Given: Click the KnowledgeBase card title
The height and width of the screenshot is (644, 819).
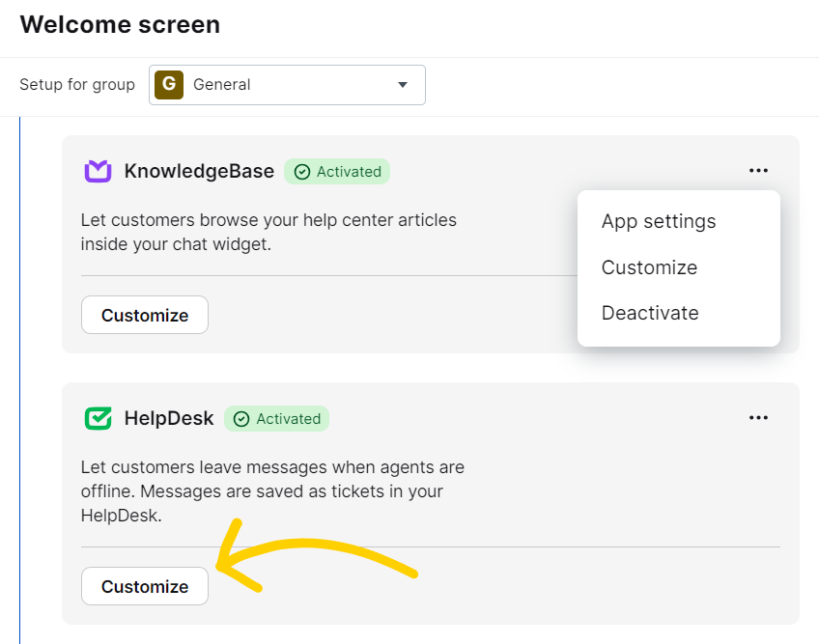Looking at the screenshot, I should (x=199, y=171).
